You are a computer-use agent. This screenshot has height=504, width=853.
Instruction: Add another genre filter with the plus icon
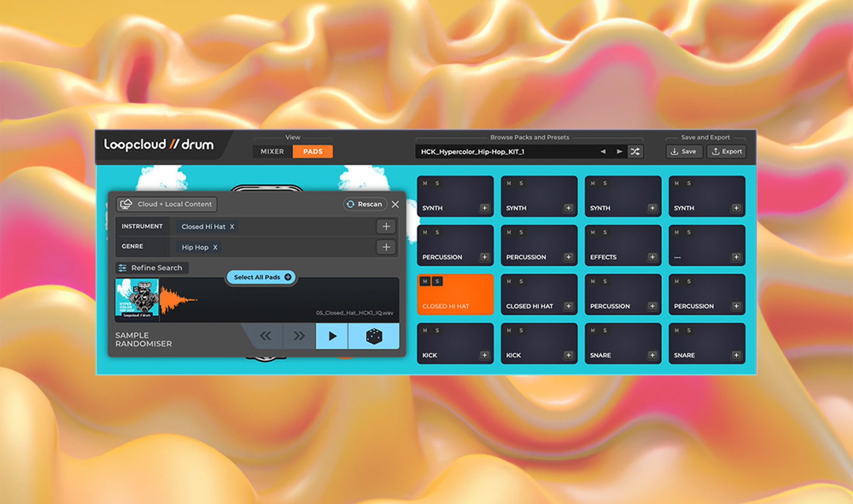(386, 247)
